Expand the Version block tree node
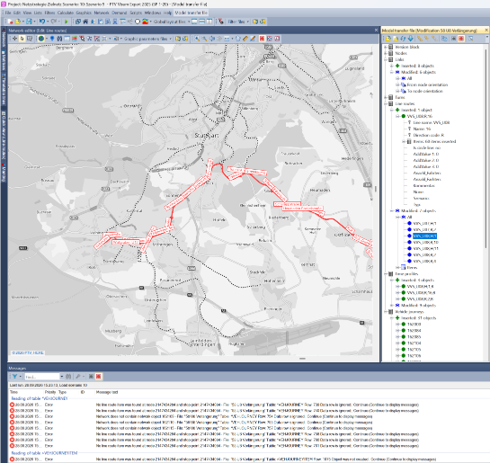 [386, 47]
